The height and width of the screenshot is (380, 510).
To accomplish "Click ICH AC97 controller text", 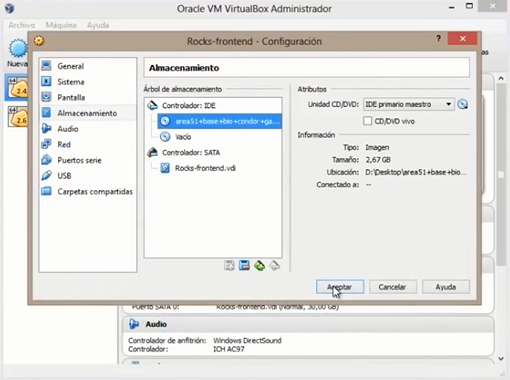I will (229, 349).
